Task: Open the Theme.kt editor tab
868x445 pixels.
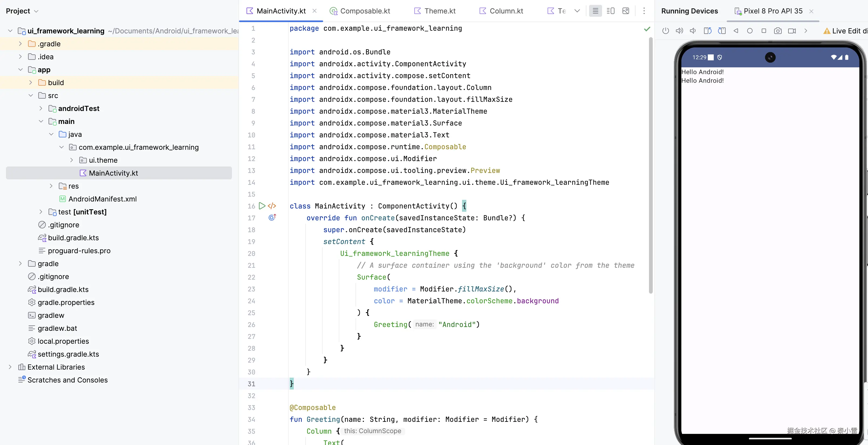Action: (x=439, y=11)
